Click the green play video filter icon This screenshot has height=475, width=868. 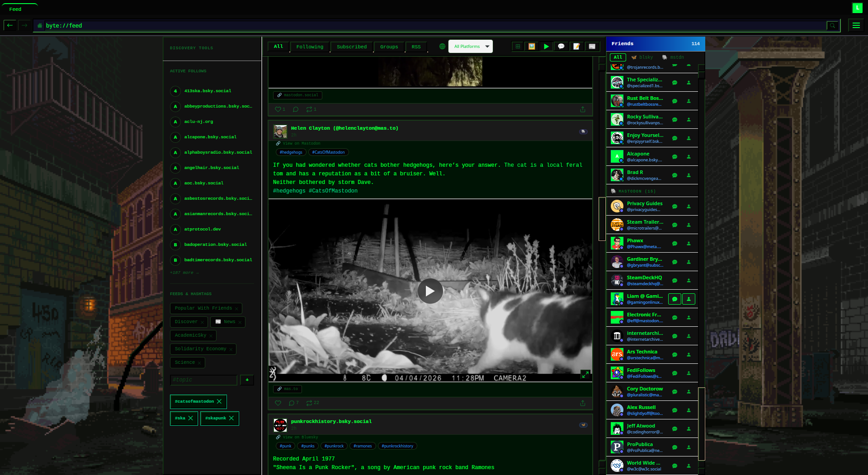tap(546, 47)
